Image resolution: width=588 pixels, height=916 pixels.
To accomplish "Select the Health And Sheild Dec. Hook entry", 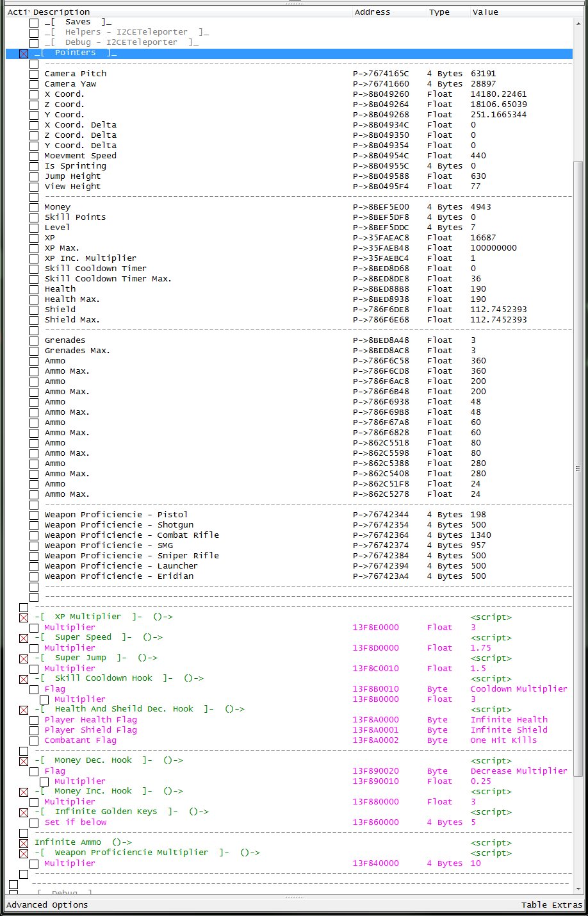I will (x=140, y=709).
